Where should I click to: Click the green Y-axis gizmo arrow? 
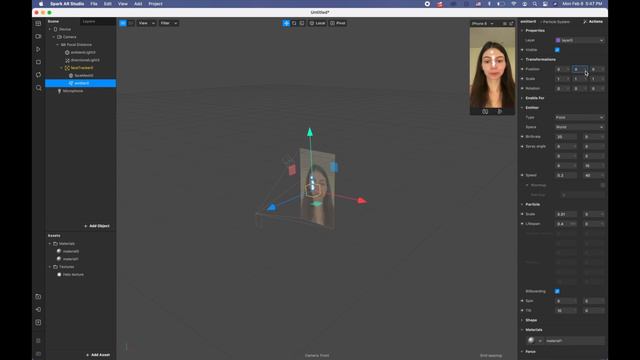(310, 132)
